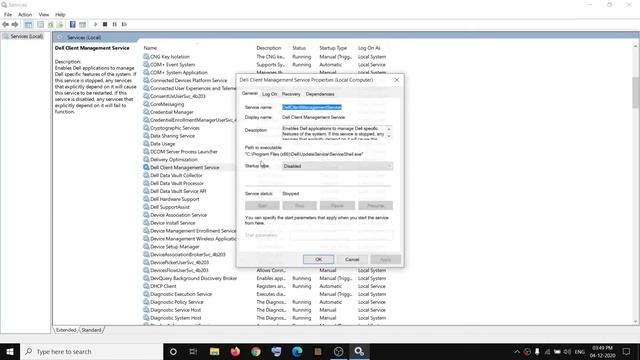Click the Start parameters input field

point(341,235)
